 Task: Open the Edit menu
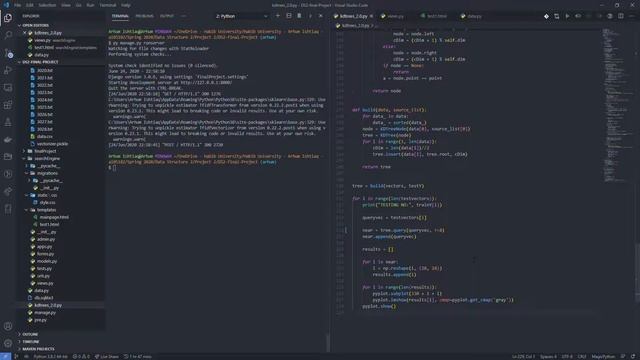[30, 5]
